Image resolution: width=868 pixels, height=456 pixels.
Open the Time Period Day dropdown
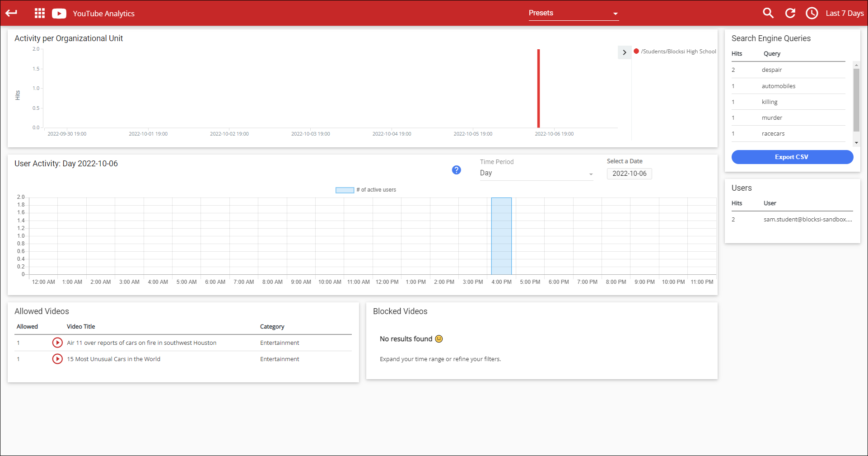tap(537, 173)
